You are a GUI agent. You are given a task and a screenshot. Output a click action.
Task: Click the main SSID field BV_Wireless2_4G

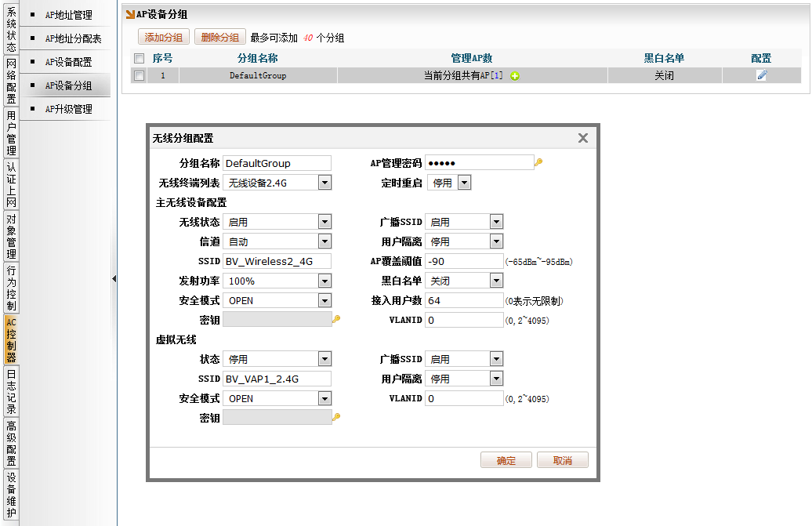pyautogui.click(x=277, y=262)
